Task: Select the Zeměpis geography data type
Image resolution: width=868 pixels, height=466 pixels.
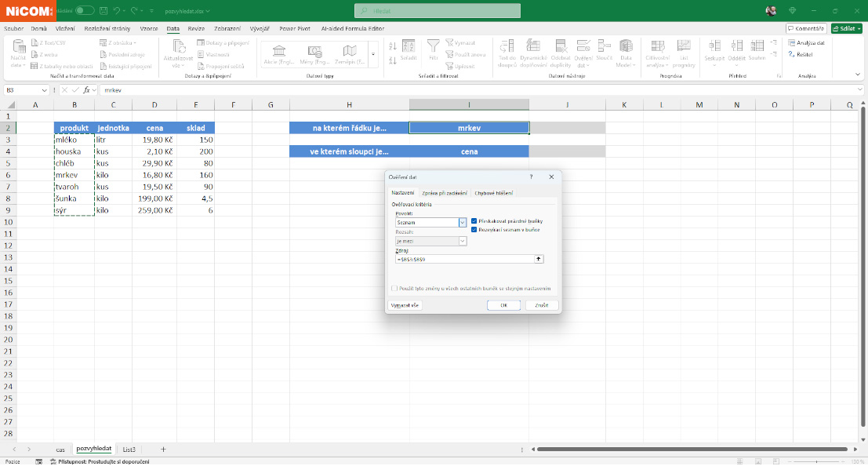Action: (x=350, y=55)
